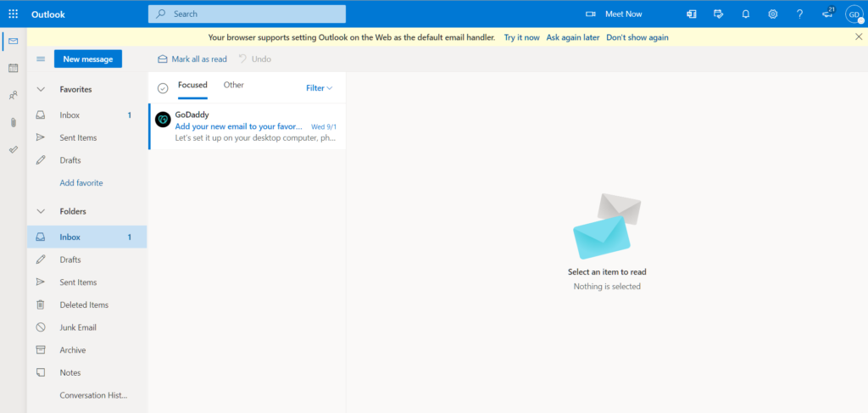This screenshot has width=868, height=413.
Task: Click the Try it now link
Action: click(x=521, y=37)
